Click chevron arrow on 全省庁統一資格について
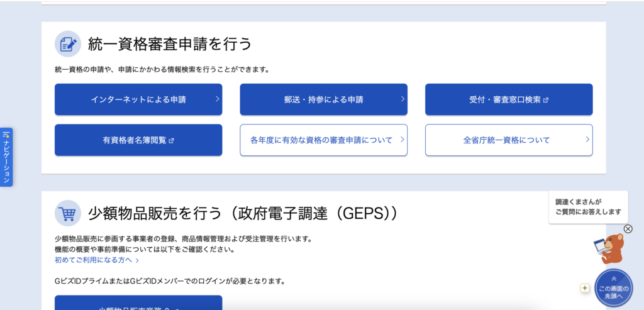Screen dimensions: 644x310 point(588,140)
